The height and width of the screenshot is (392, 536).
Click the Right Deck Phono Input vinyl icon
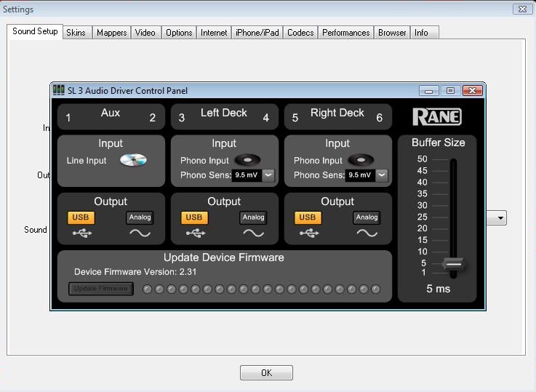(361, 159)
